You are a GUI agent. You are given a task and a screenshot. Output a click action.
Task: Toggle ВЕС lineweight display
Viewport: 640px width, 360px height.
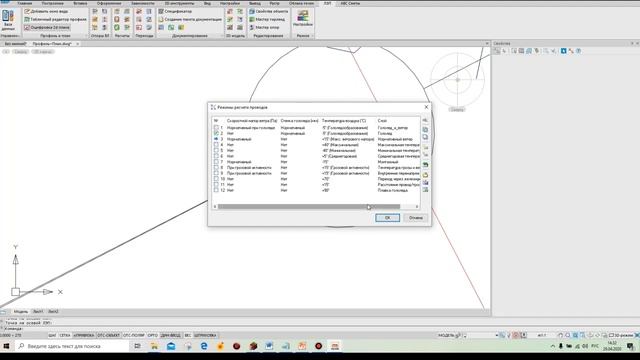coord(188,335)
